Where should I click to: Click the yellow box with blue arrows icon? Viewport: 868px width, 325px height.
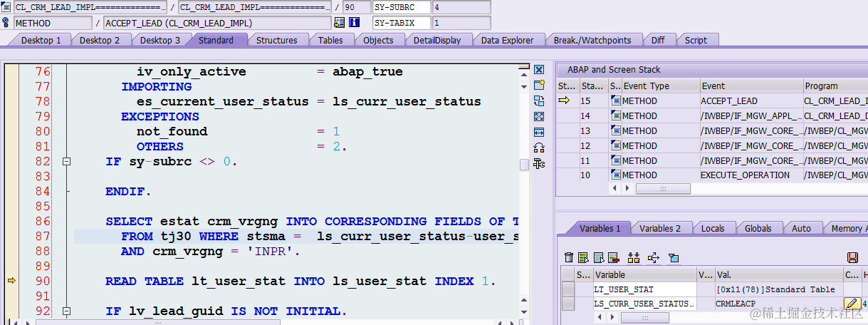pyautogui.click(x=654, y=257)
